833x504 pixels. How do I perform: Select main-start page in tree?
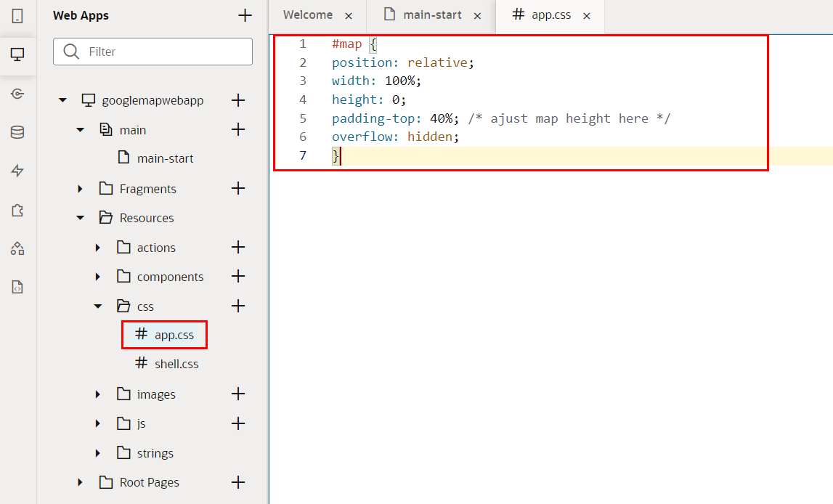165,158
